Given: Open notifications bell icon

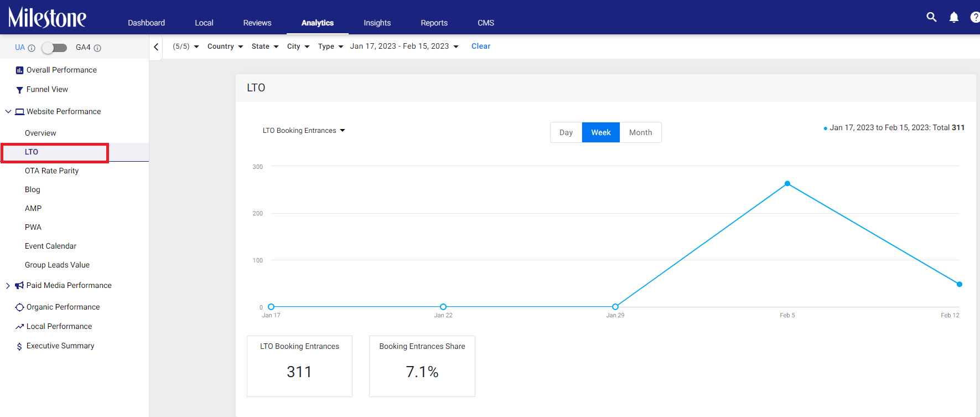Looking at the screenshot, I should coord(954,17).
